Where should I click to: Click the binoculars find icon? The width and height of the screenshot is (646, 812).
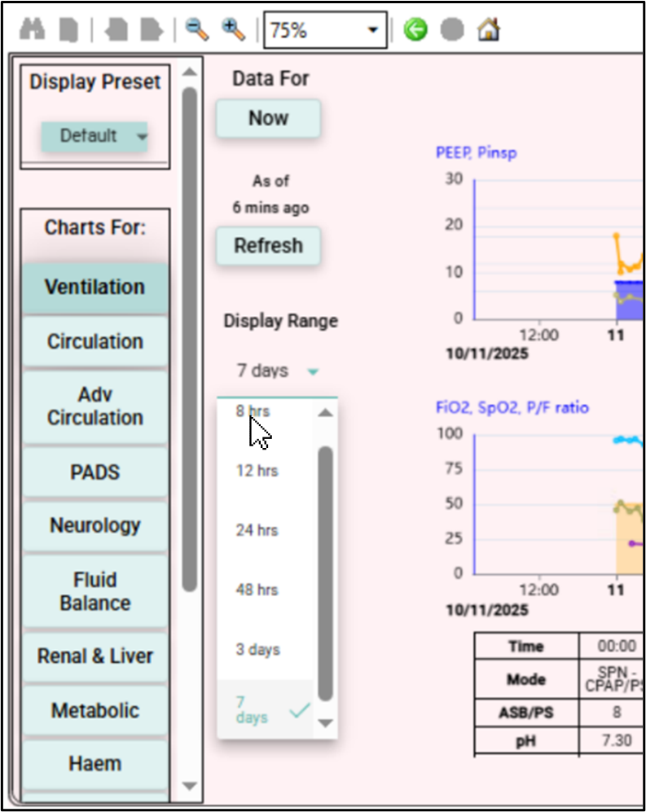point(33,31)
